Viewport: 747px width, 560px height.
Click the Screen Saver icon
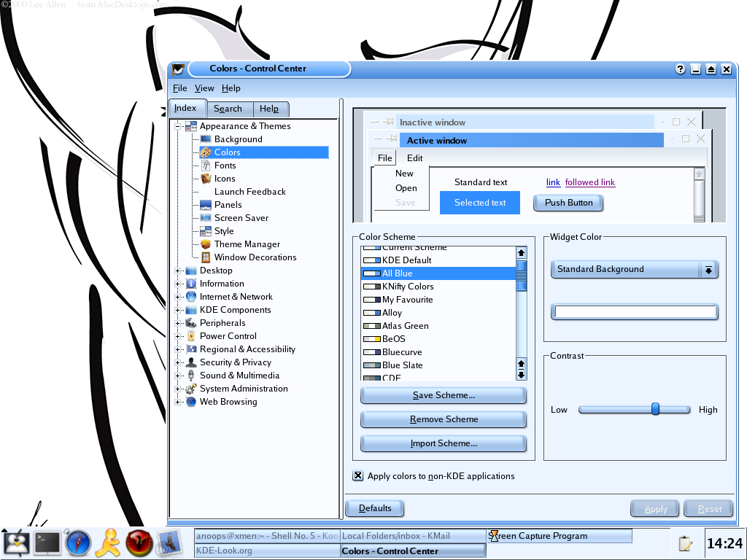(x=206, y=217)
